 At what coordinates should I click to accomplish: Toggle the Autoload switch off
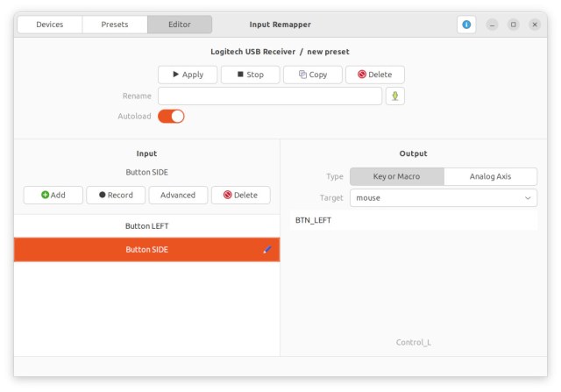pos(171,117)
